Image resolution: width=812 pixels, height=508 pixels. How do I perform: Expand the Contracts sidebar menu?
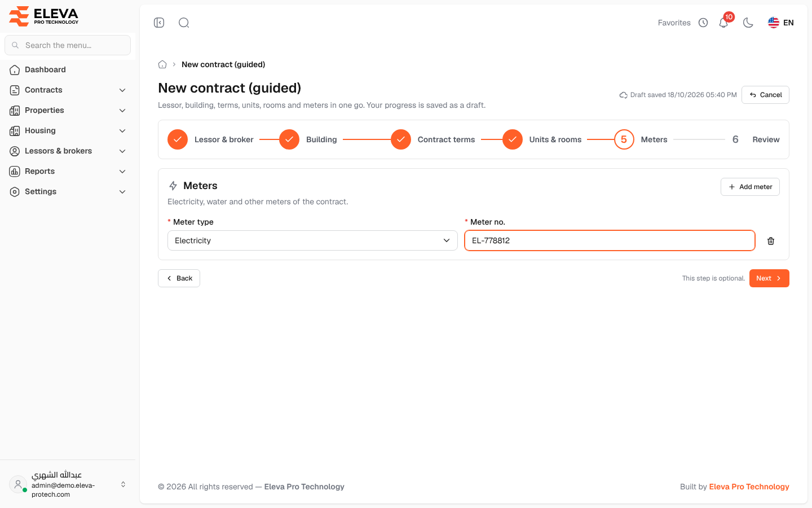click(68, 90)
